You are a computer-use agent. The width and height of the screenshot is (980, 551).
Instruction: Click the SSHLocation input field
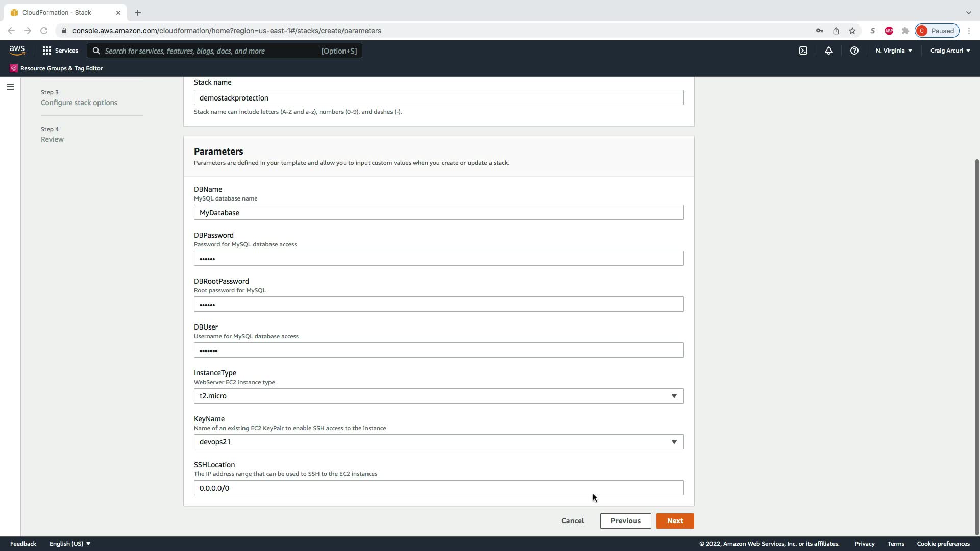(x=438, y=488)
